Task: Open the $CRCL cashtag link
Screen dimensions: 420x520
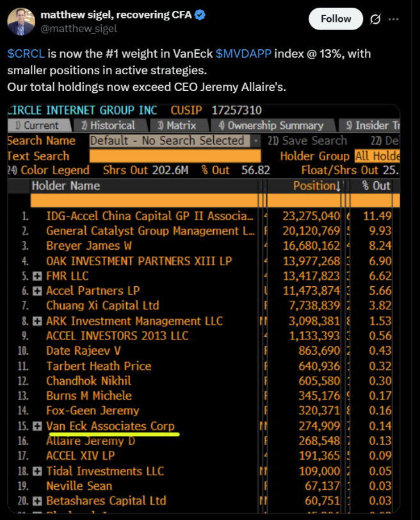Action: coord(26,53)
